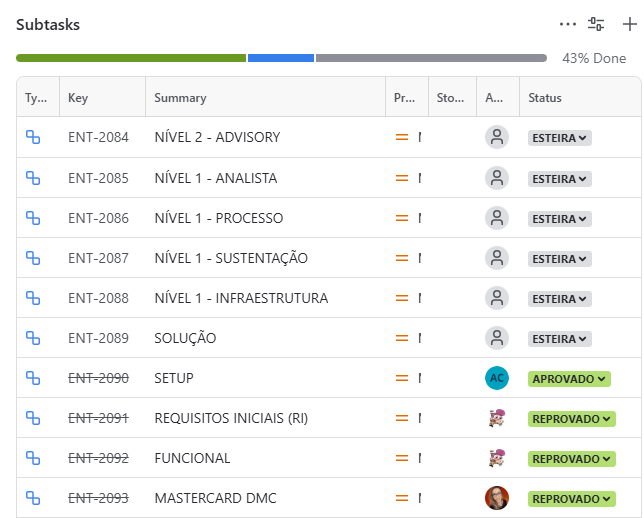Click the 43% Done label

[594, 58]
